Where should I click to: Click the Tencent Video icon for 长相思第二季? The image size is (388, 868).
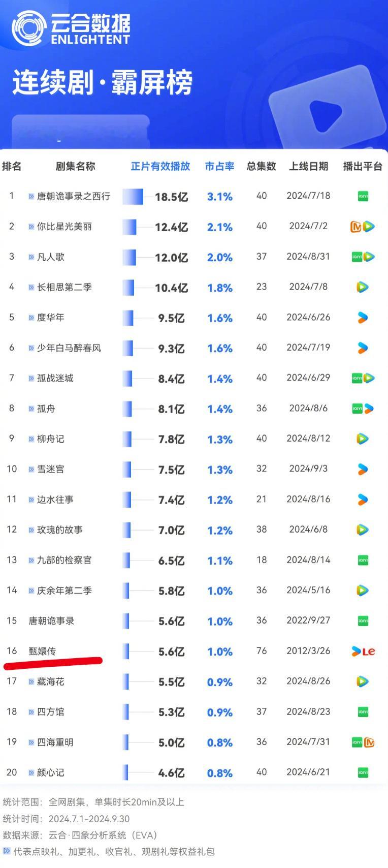(x=362, y=287)
